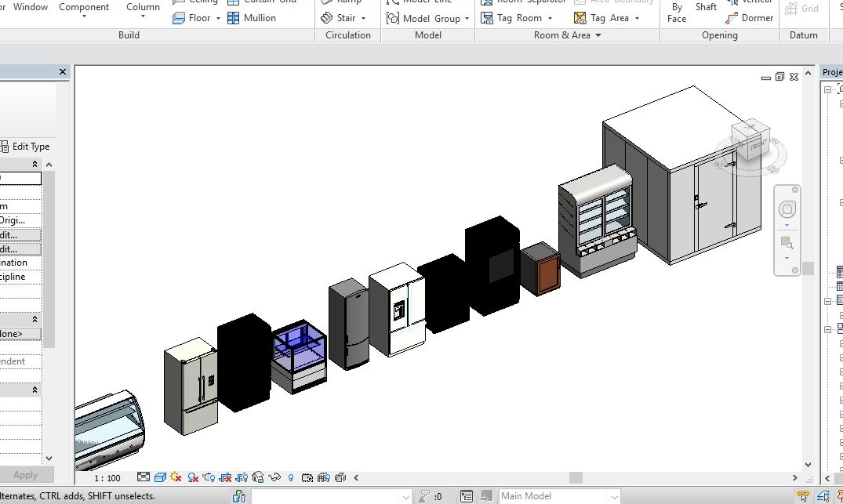Viewport: 843px width, 504px height.
Task: Click the Unlocked 3D View house icon
Action: 258,477
